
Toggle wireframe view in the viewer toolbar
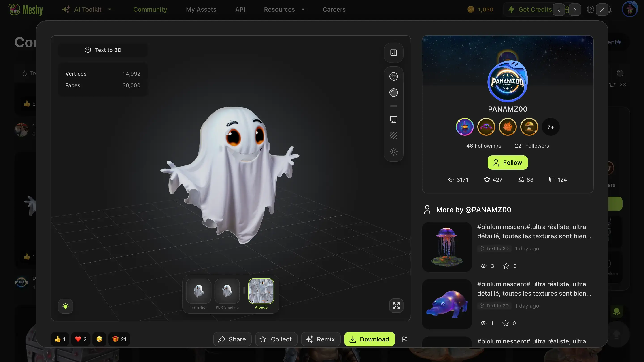tap(393, 76)
